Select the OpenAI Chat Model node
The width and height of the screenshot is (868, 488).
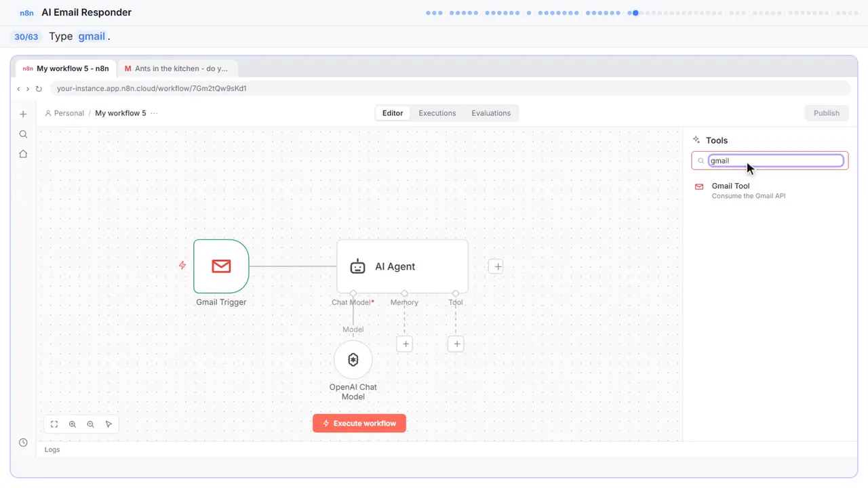[353, 360]
